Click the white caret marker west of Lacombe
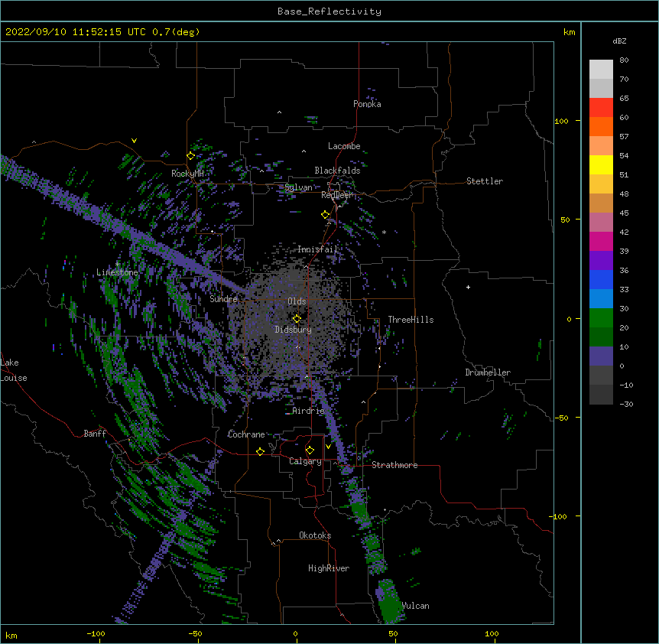This screenshot has height=644, width=659. [x=304, y=151]
